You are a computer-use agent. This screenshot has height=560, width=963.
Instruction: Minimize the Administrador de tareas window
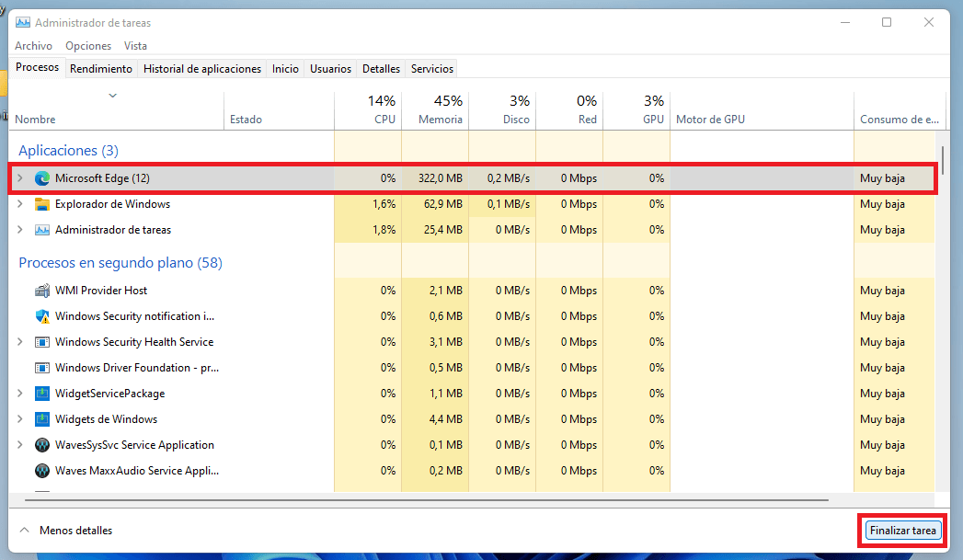845,23
